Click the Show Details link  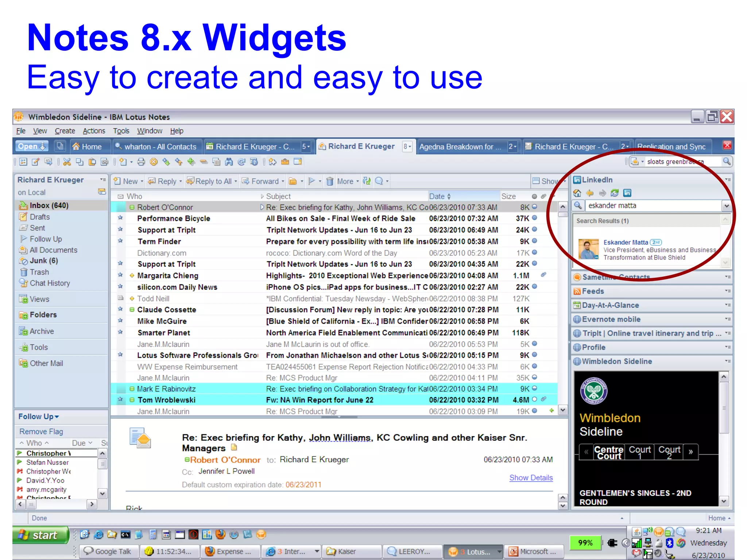coord(531,478)
